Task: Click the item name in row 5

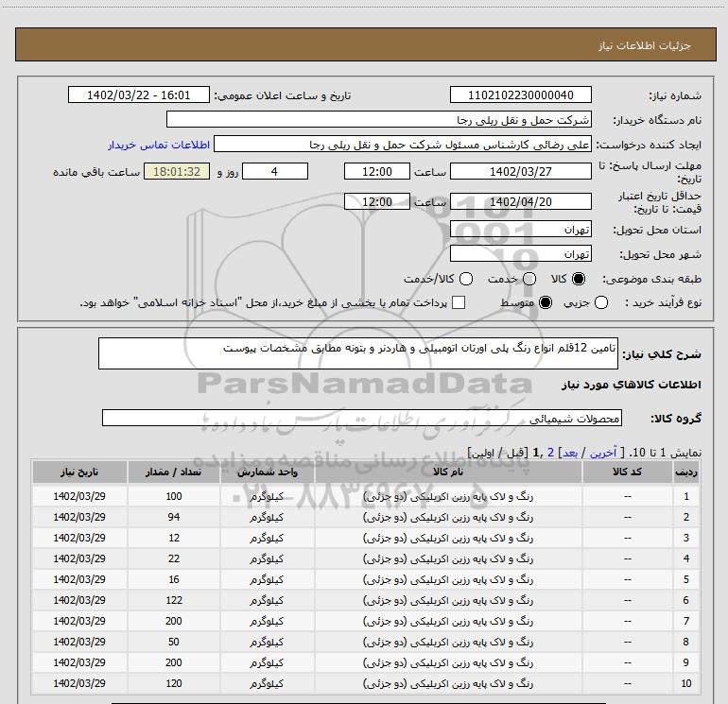Action: [448, 580]
